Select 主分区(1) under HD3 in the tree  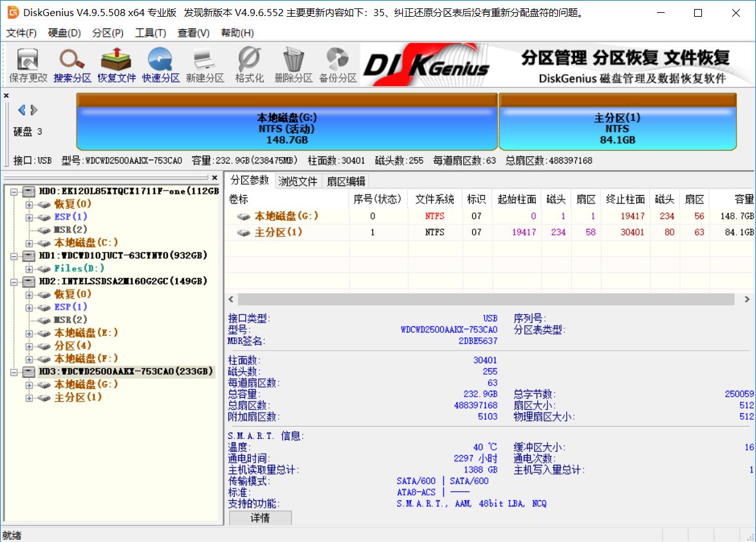tap(78, 397)
